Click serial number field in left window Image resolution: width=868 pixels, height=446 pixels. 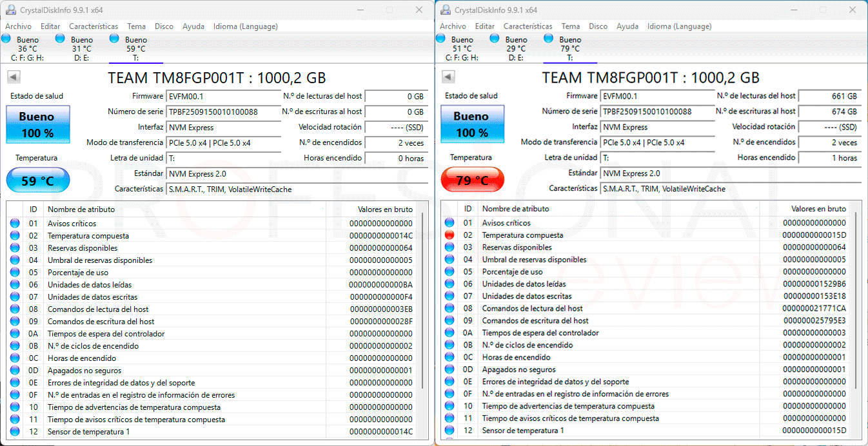(223, 111)
